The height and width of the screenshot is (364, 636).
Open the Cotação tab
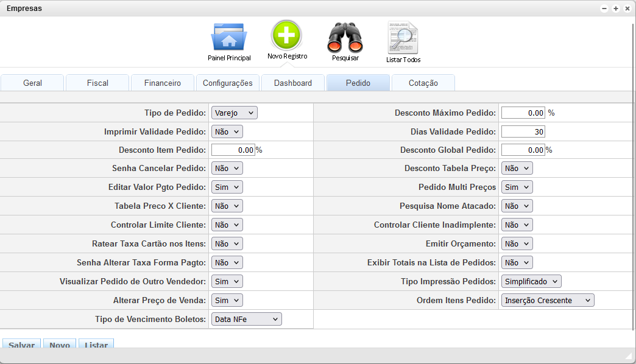pyautogui.click(x=423, y=83)
